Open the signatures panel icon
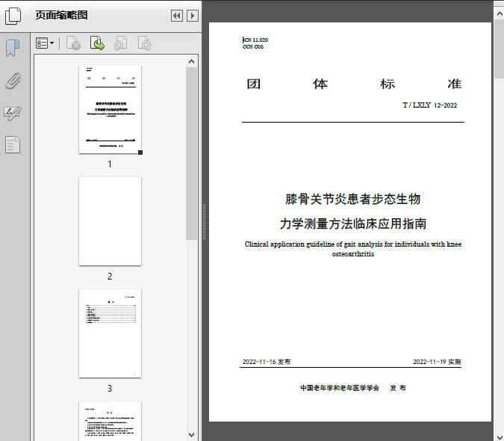Viewport: 504px width, 441px height. pyautogui.click(x=13, y=113)
